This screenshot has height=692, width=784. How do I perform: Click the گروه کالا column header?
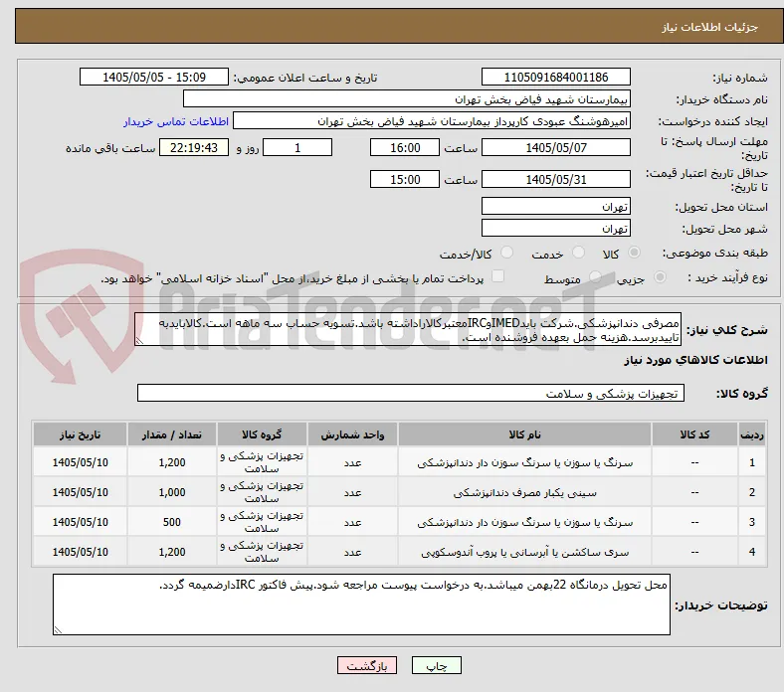pyautogui.click(x=262, y=434)
